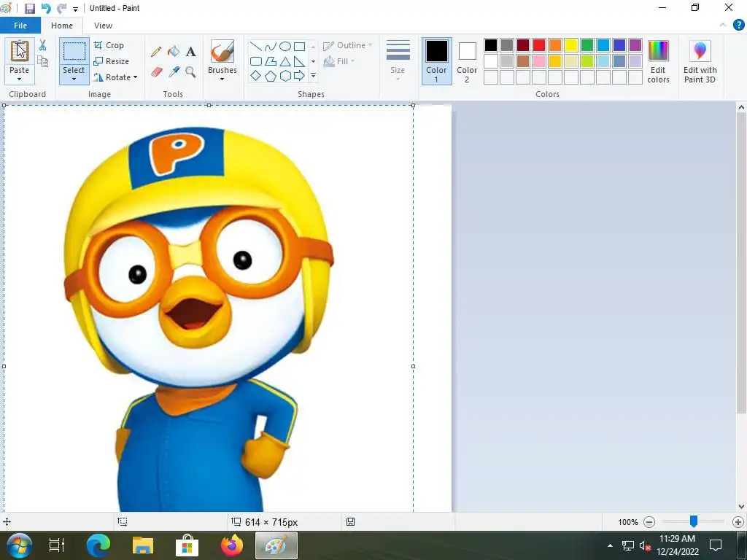Open Paint Help question mark
Image resolution: width=747 pixels, height=560 pixels.
[x=738, y=26]
